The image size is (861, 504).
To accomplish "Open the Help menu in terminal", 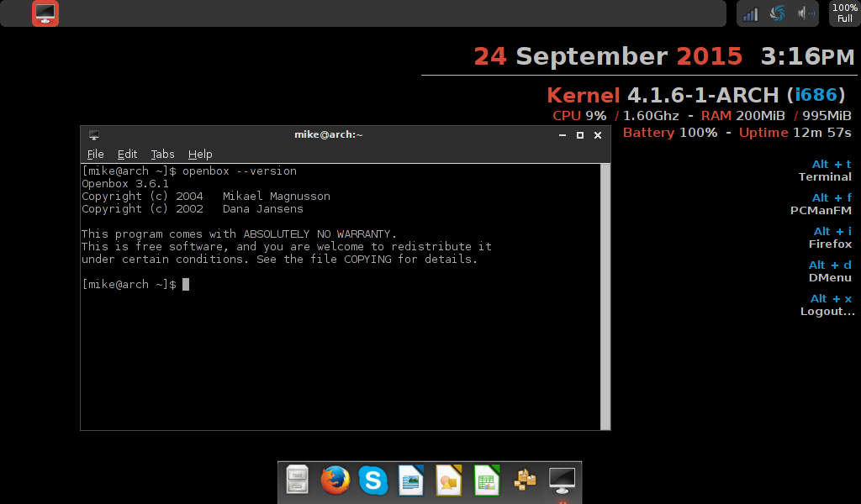I will tap(200, 154).
